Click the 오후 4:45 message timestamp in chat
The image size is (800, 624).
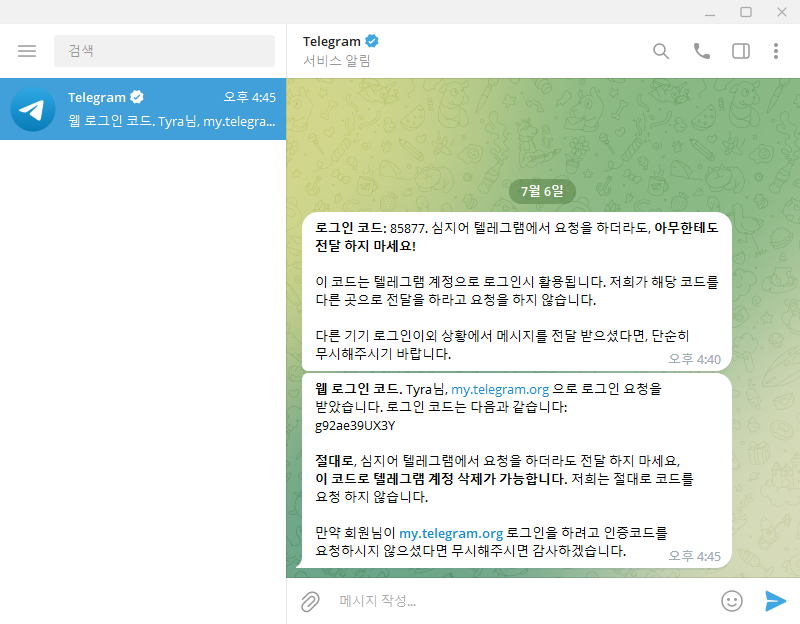[x=694, y=556]
